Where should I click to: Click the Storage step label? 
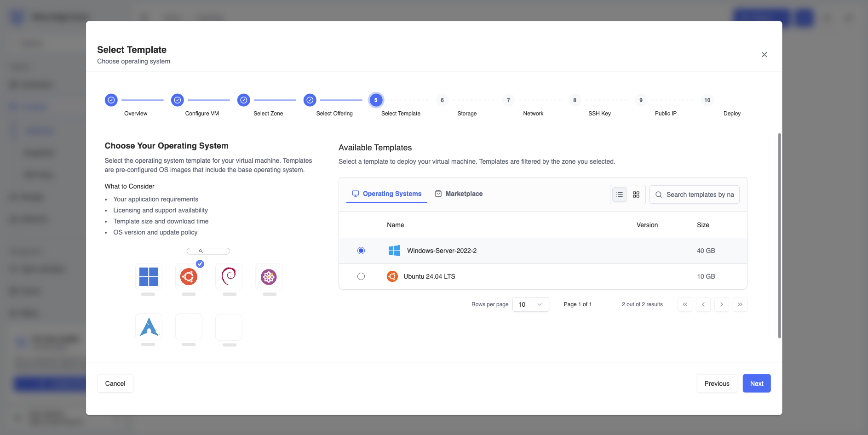pyautogui.click(x=467, y=114)
